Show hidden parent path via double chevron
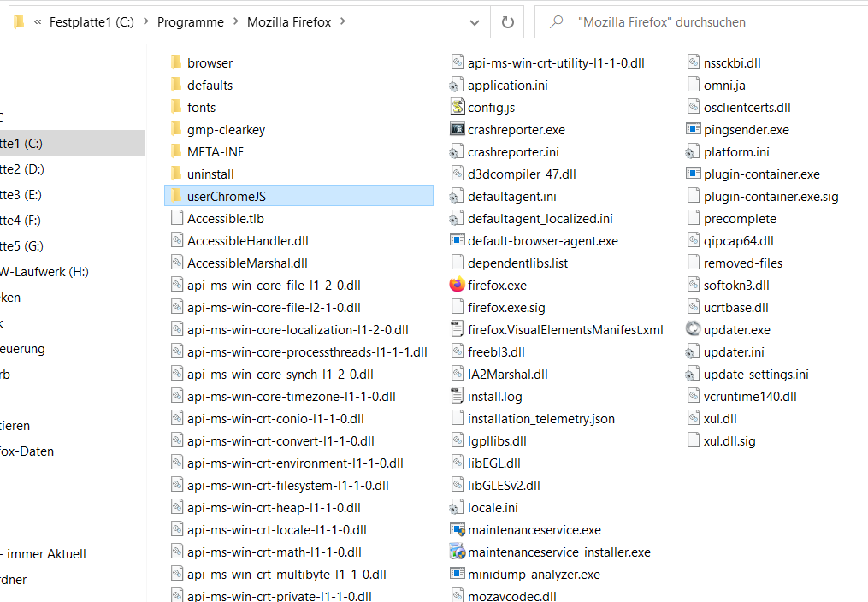Image resolution: width=868 pixels, height=602 pixels. pyautogui.click(x=38, y=22)
